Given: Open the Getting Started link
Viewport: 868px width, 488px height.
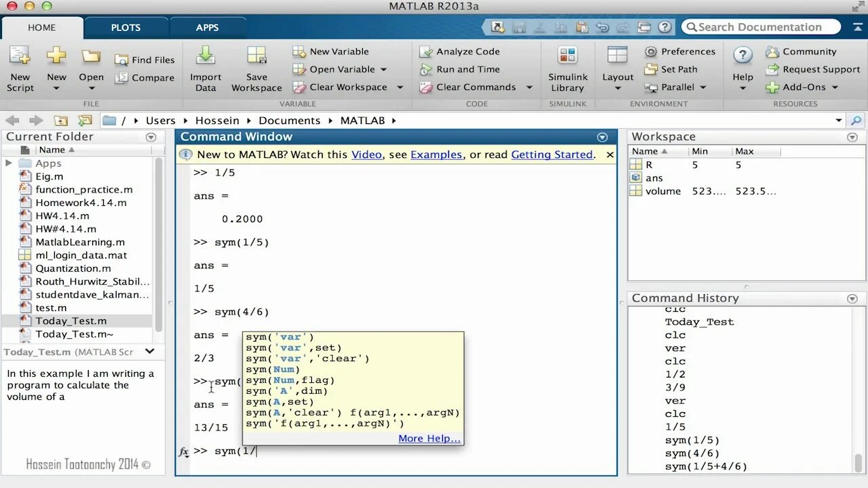Looking at the screenshot, I should [x=552, y=155].
